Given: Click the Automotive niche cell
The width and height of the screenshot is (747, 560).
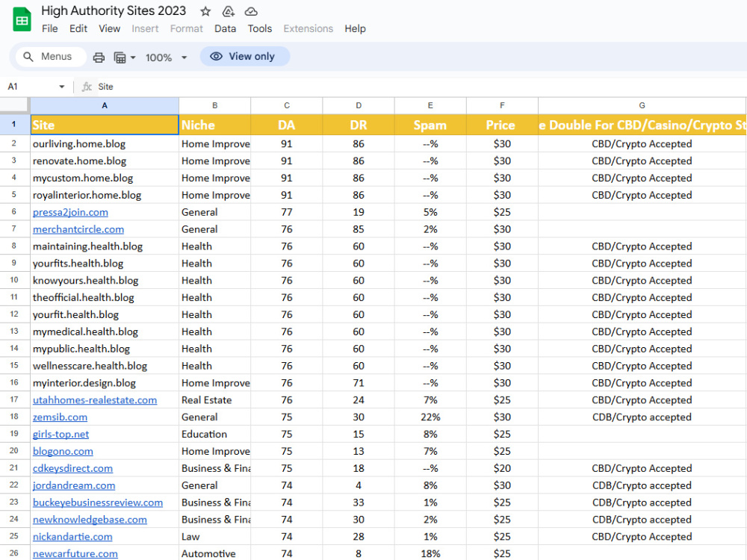Looking at the screenshot, I should tap(215, 554).
